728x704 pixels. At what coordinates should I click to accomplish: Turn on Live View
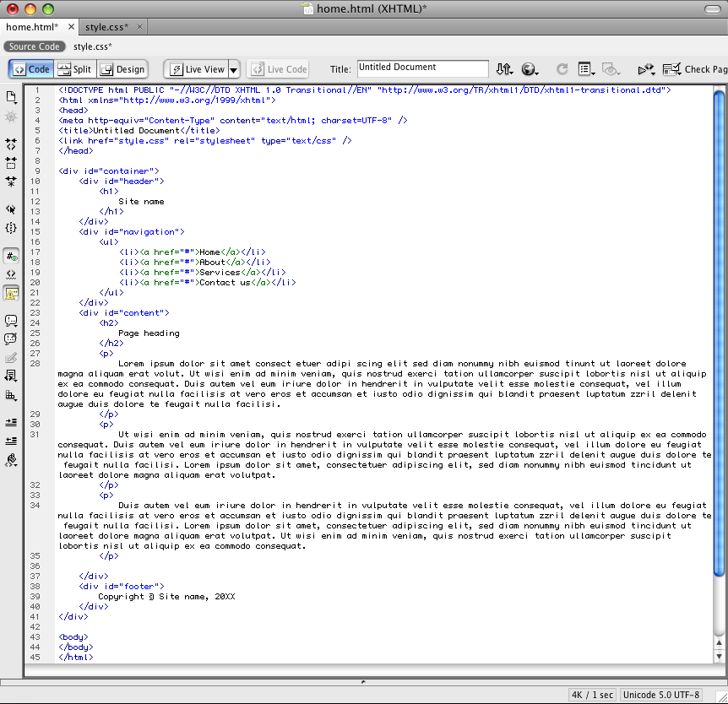[196, 69]
